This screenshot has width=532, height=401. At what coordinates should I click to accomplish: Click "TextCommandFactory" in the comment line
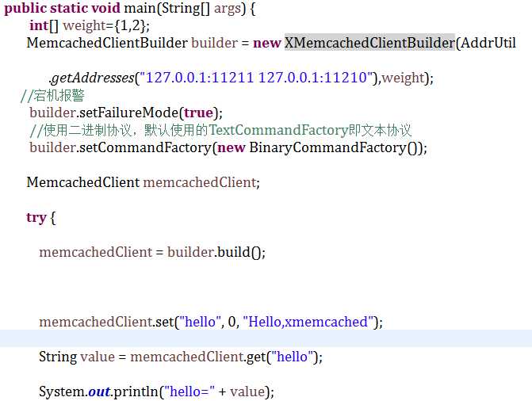(x=278, y=131)
